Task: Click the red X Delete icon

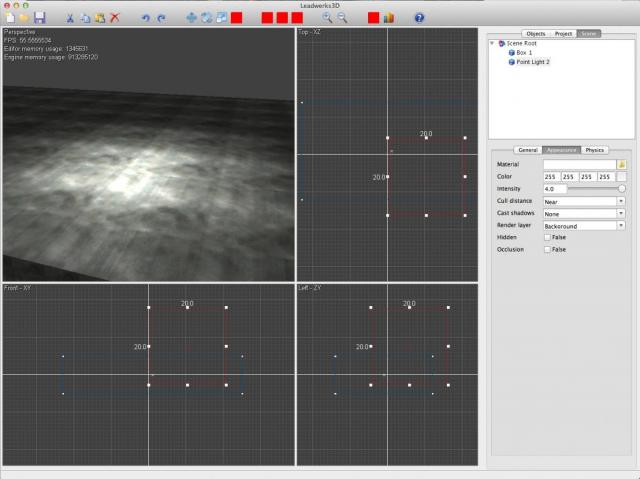Action: [x=115, y=18]
